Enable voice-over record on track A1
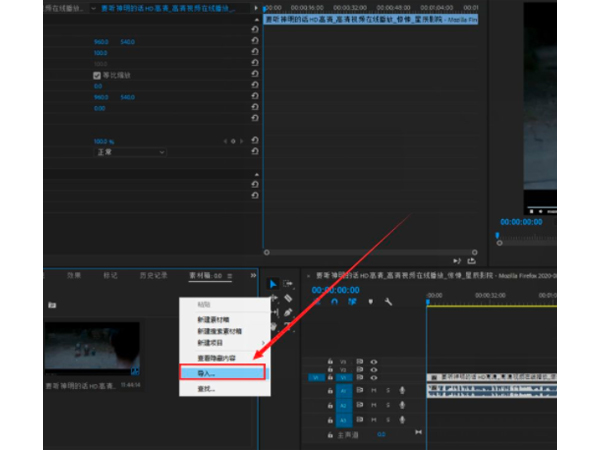 [x=402, y=391]
